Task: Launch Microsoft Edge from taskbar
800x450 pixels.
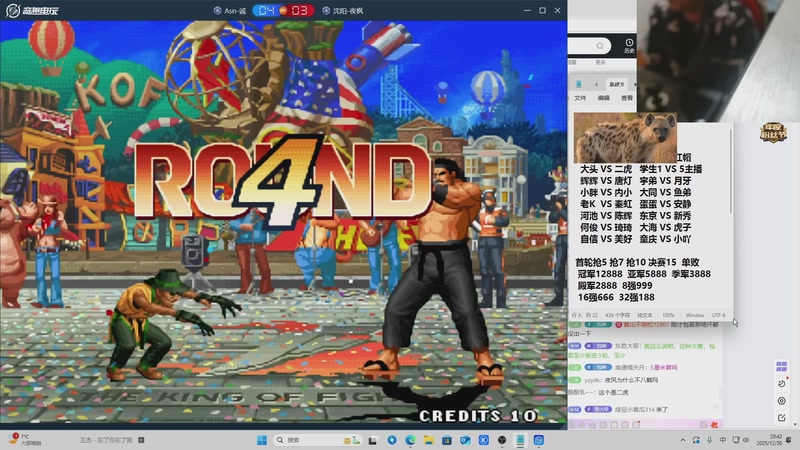Action: click(x=410, y=440)
